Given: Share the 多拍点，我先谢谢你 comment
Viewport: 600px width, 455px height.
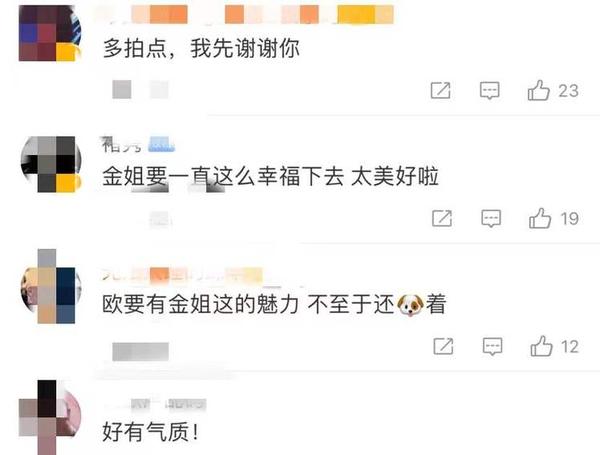Looking at the screenshot, I should (440, 90).
